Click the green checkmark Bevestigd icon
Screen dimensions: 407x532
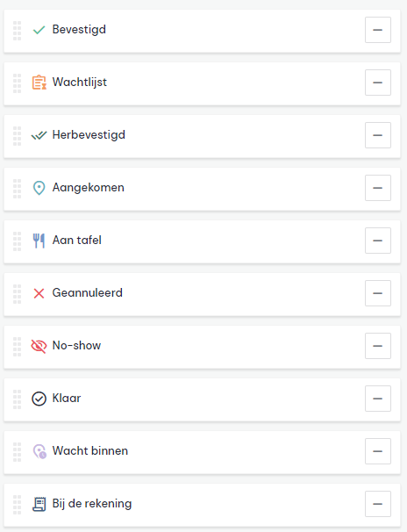point(39,30)
